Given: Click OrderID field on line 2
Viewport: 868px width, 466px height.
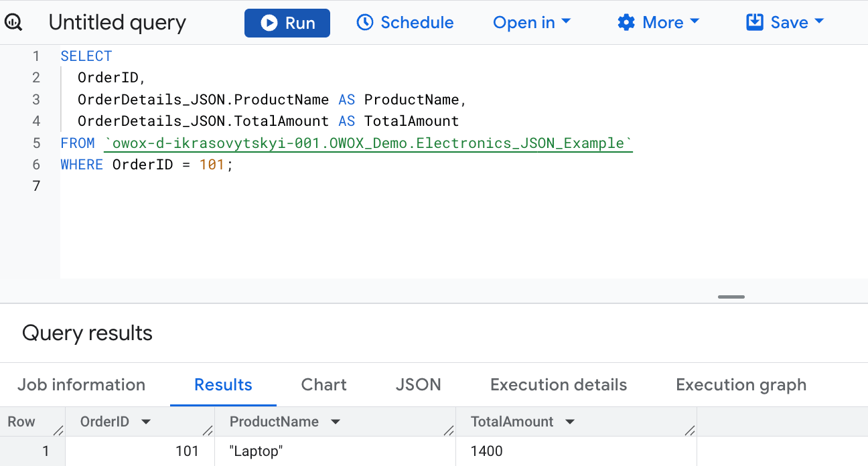Looking at the screenshot, I should (108, 78).
